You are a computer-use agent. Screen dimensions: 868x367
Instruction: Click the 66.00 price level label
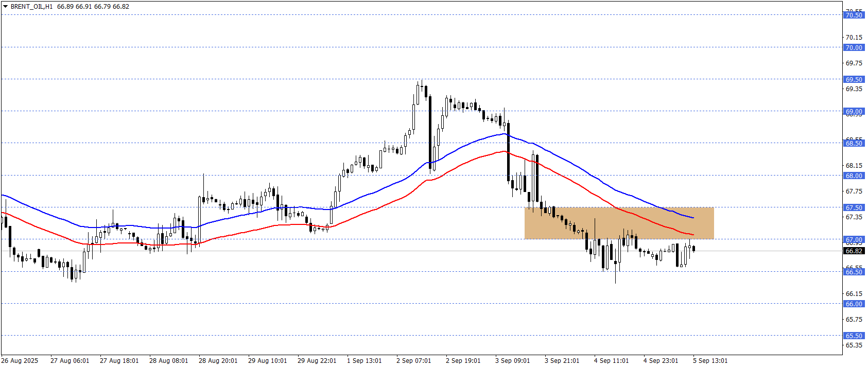tap(854, 304)
